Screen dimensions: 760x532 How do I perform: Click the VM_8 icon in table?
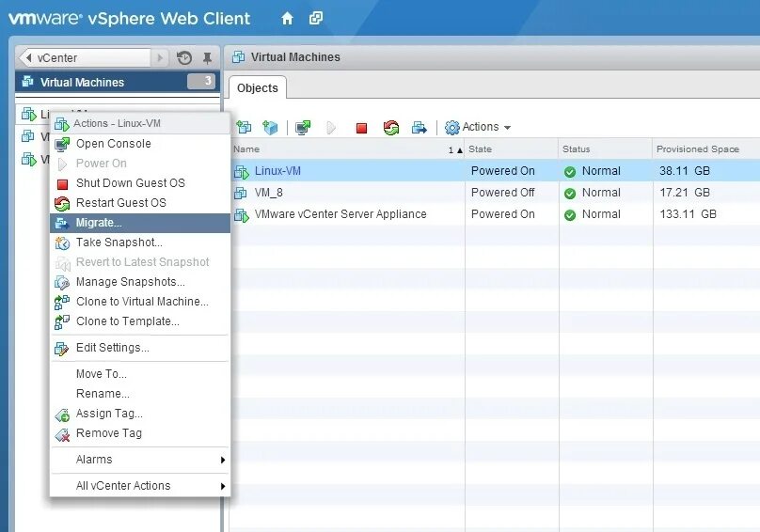point(241,194)
